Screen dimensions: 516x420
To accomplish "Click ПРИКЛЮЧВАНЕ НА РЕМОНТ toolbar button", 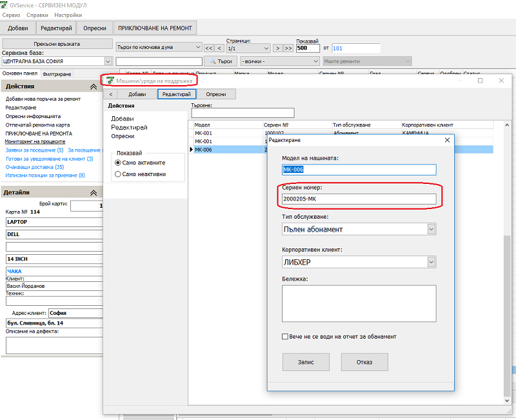I will (155, 28).
